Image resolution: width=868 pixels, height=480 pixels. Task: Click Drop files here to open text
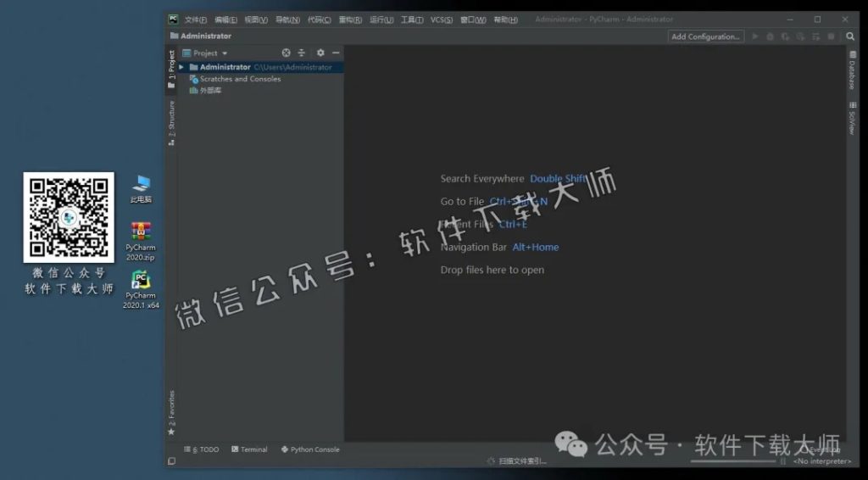(492, 271)
